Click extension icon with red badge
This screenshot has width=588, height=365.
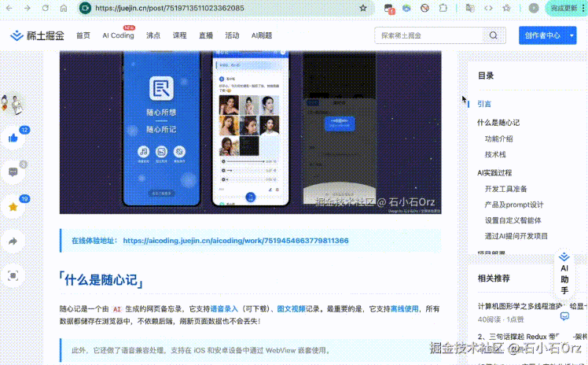[389, 9]
